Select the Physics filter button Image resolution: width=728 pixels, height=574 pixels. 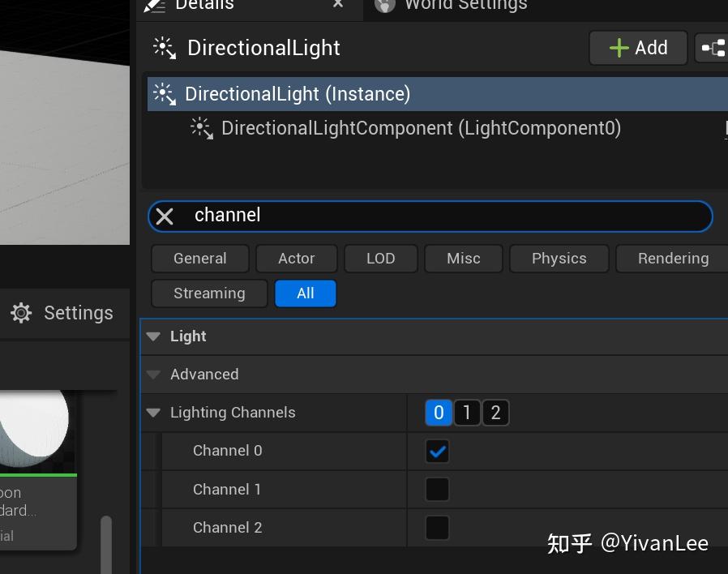click(559, 259)
